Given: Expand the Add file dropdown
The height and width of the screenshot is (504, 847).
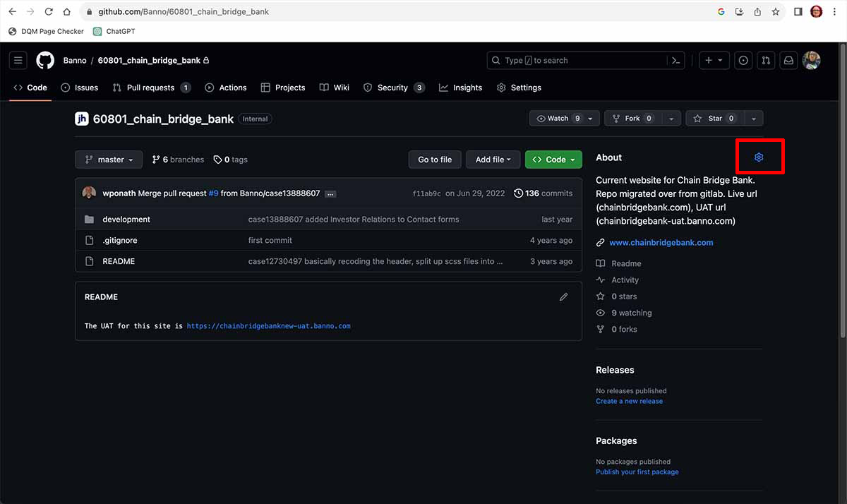Looking at the screenshot, I should pos(493,160).
